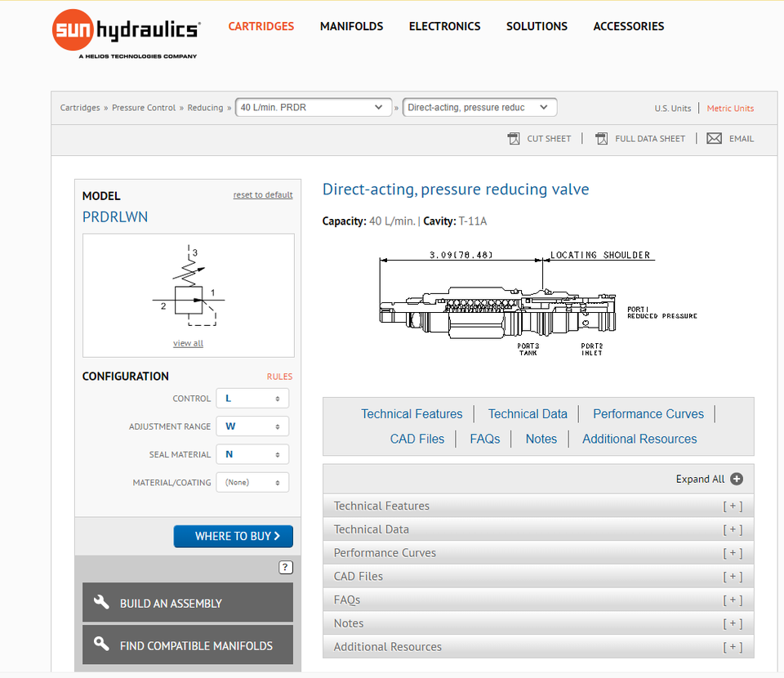
Task: Jump to Notes tab link
Action: pos(541,439)
